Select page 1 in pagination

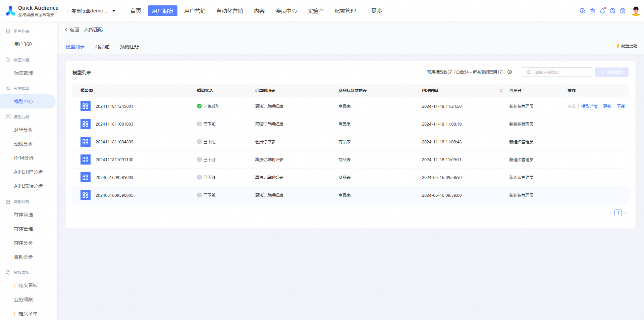point(618,213)
